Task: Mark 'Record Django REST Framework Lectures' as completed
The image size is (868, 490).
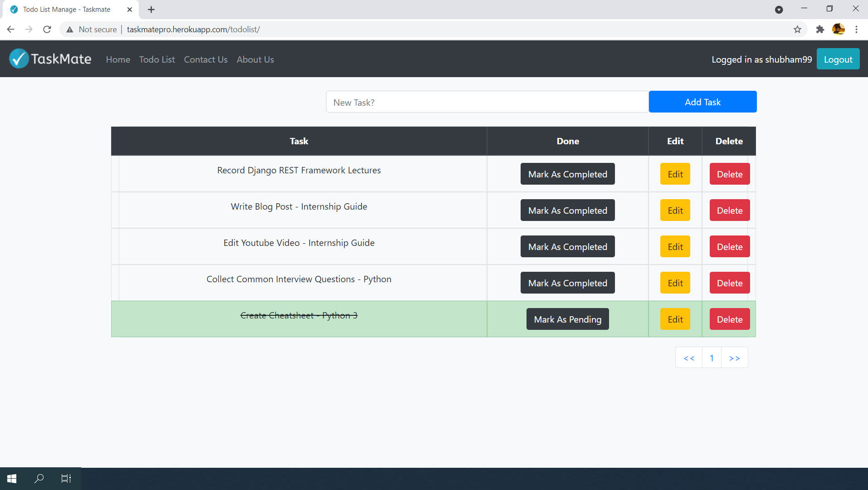Action: click(x=567, y=174)
